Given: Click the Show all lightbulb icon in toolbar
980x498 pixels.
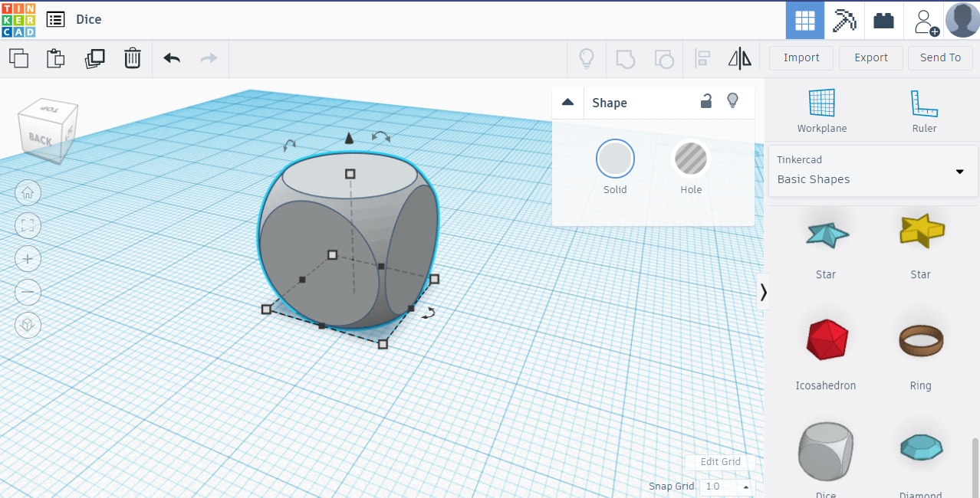Looking at the screenshot, I should (x=587, y=58).
